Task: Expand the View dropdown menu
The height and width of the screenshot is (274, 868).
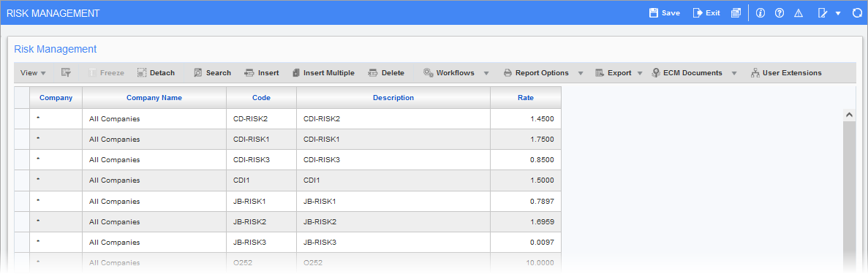Action: (x=33, y=72)
